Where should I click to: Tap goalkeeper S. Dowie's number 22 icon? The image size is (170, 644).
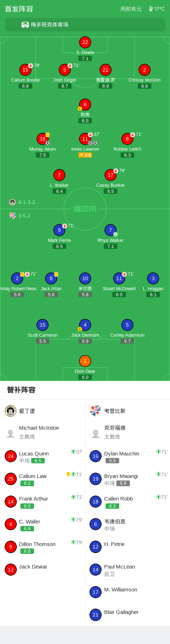85,42
